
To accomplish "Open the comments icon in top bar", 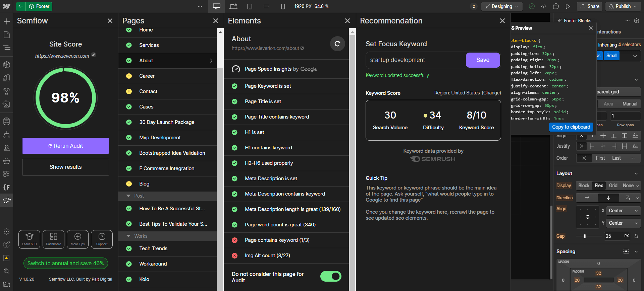I will tap(556, 6).
